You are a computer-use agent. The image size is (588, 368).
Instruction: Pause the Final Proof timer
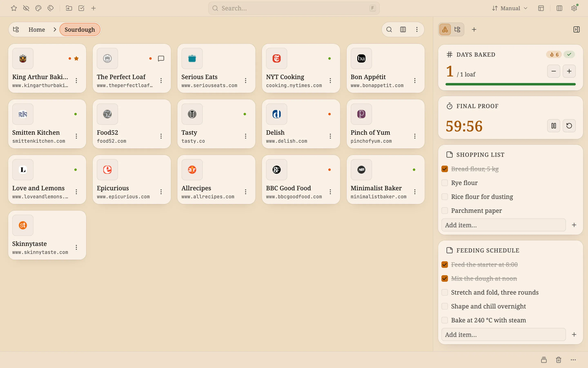[x=554, y=126]
